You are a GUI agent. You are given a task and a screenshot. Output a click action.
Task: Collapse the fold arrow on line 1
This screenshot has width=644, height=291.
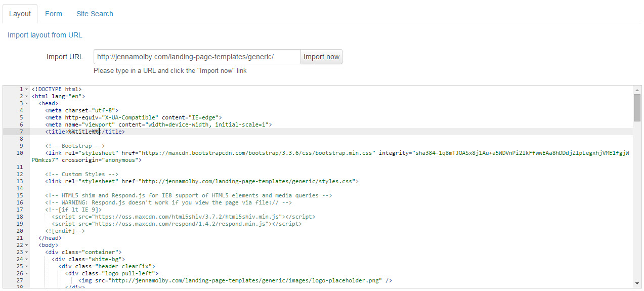click(26, 89)
